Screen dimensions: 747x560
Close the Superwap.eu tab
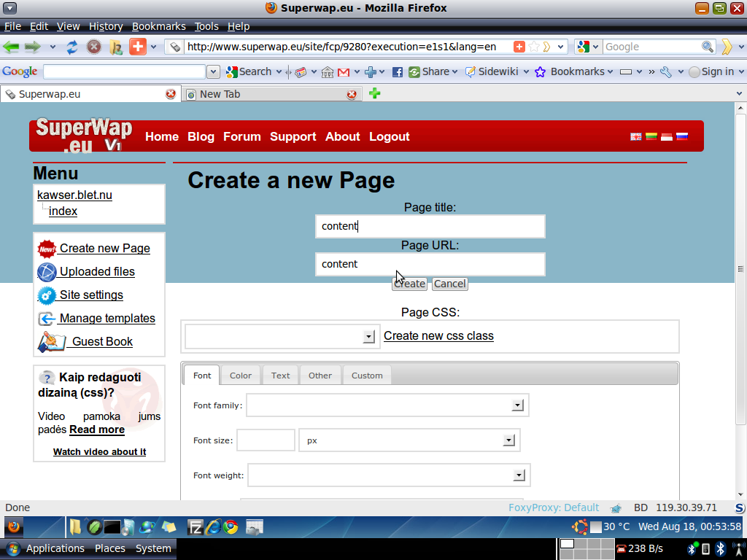tap(170, 94)
